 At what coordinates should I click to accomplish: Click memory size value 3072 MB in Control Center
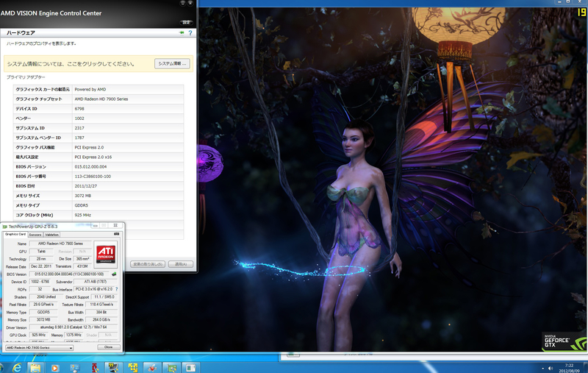[x=82, y=196]
